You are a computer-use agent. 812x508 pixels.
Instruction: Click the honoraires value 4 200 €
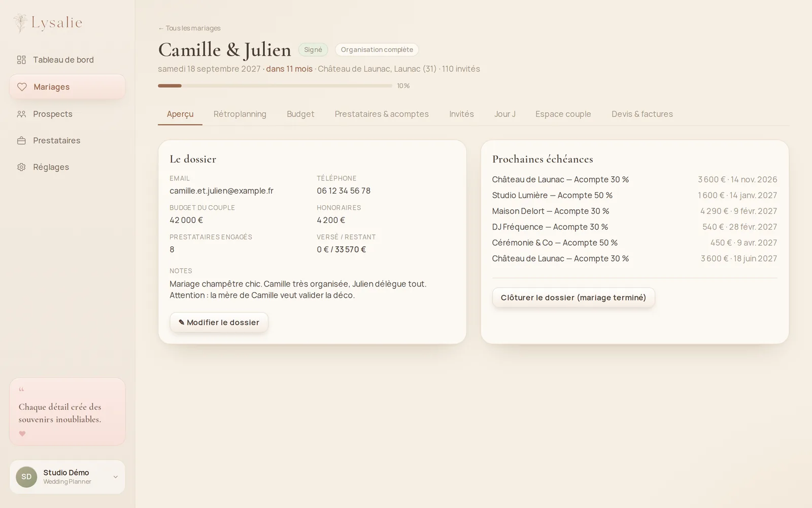click(x=331, y=220)
